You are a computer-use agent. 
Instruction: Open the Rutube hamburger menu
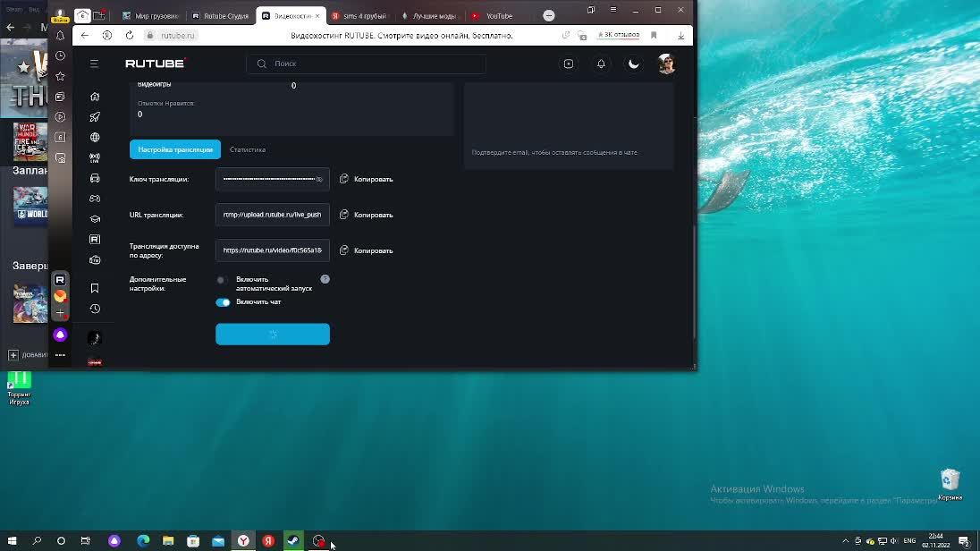point(95,64)
